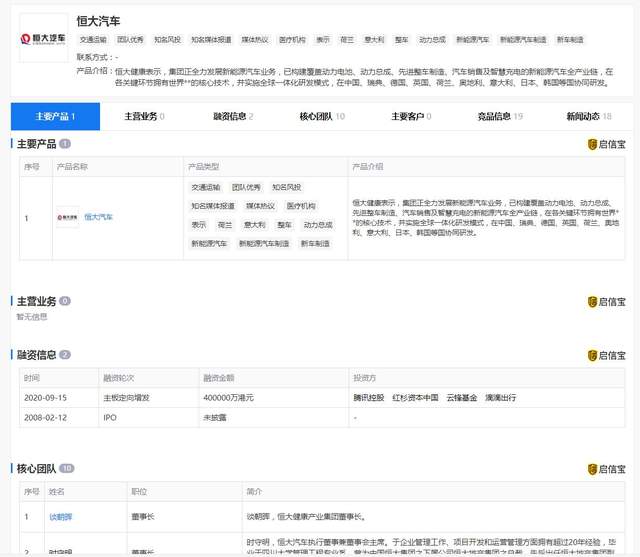Switch to the 新闻动态 tab
This screenshot has height=557, width=640.
(588, 117)
